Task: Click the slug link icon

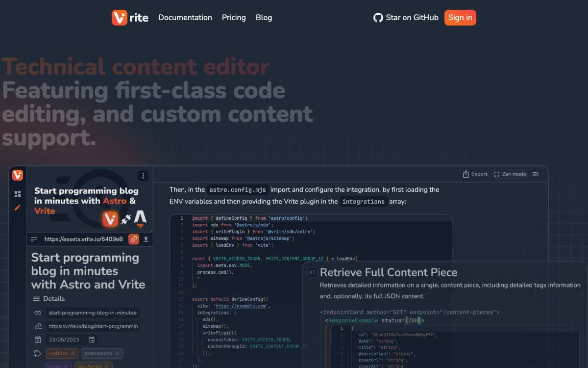Action: click(x=38, y=313)
